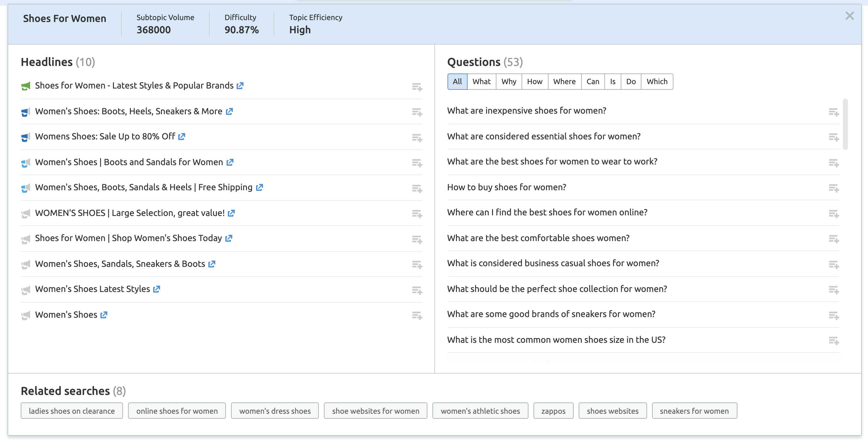868x442 pixels.
Task: Click the 'Do' question filter button
Action: (x=630, y=81)
